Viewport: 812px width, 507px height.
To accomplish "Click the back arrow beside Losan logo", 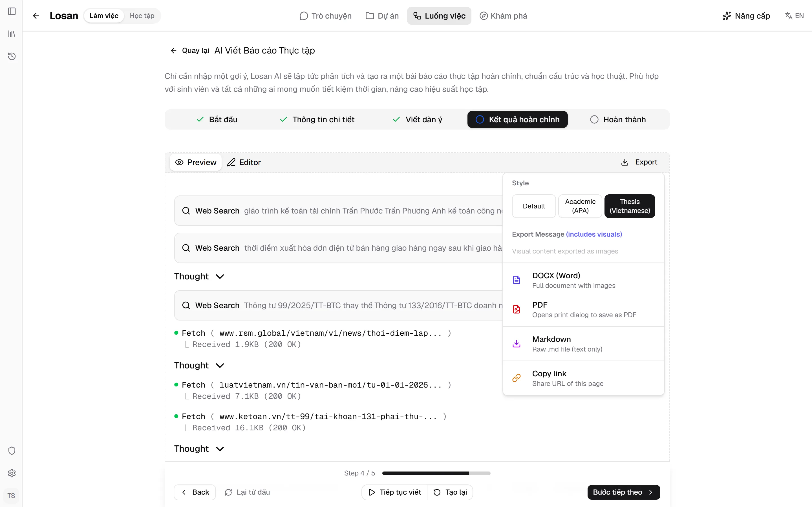I will click(x=36, y=16).
